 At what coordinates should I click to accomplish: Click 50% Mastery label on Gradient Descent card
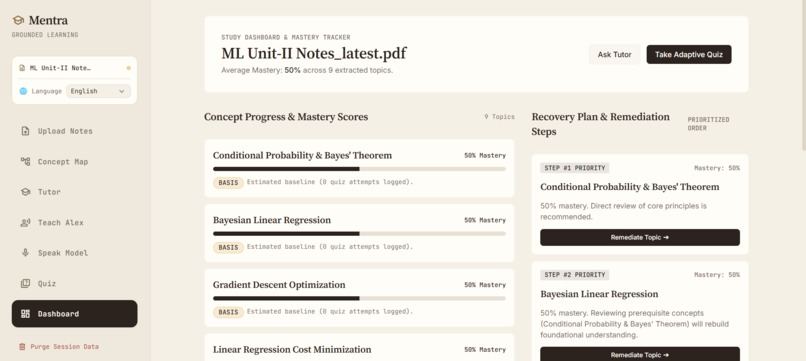(x=485, y=285)
